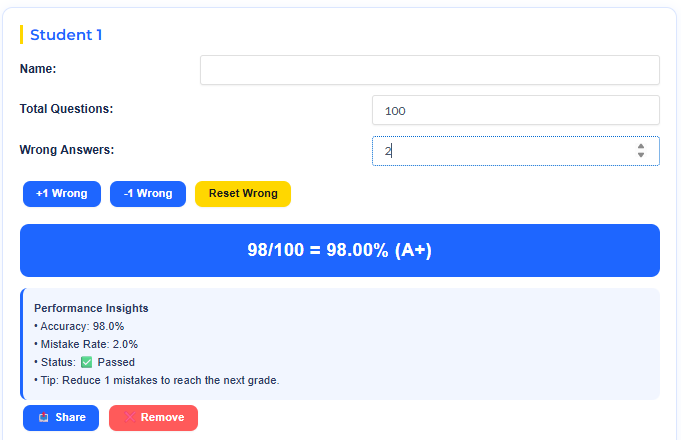
Task: Click the green checkmark Passed status icon
Action: coord(86,362)
